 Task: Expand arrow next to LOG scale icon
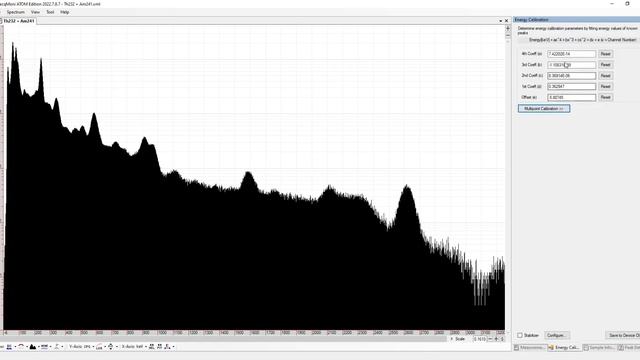tap(105, 347)
